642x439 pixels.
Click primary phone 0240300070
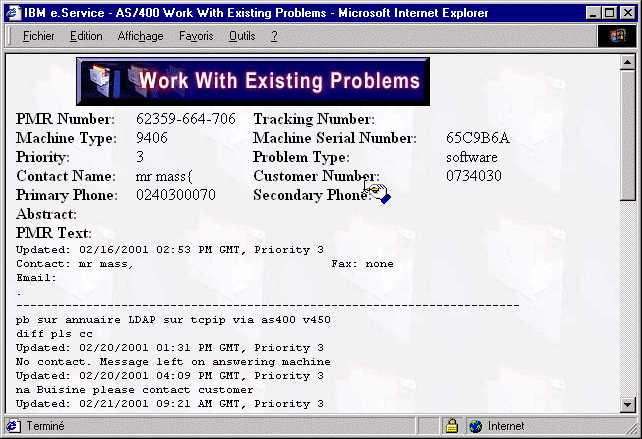[176, 195]
